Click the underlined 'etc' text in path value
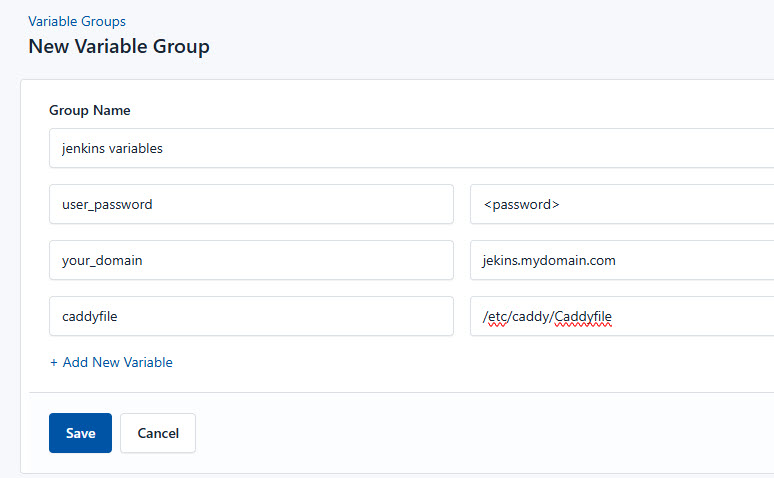 [x=497, y=317]
